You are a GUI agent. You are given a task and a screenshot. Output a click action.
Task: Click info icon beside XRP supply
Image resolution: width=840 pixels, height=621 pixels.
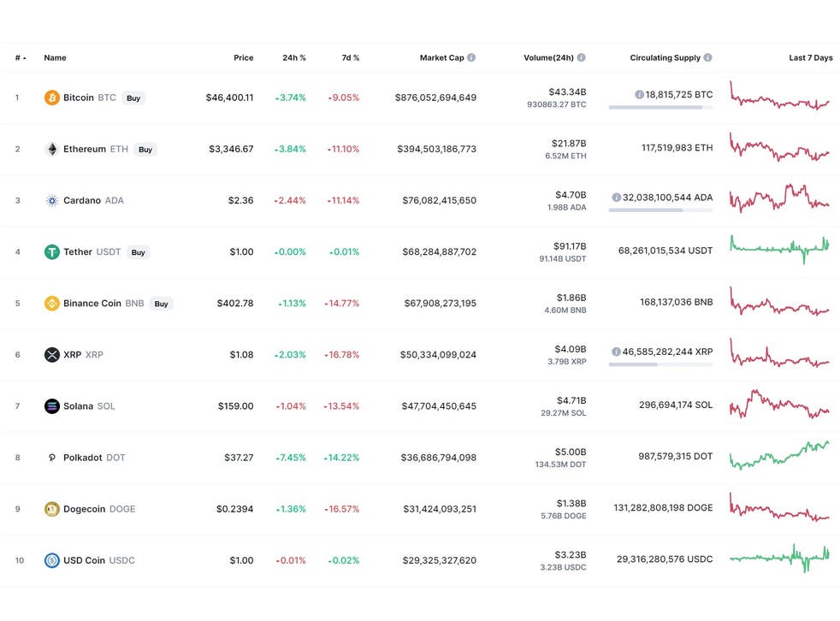(617, 352)
